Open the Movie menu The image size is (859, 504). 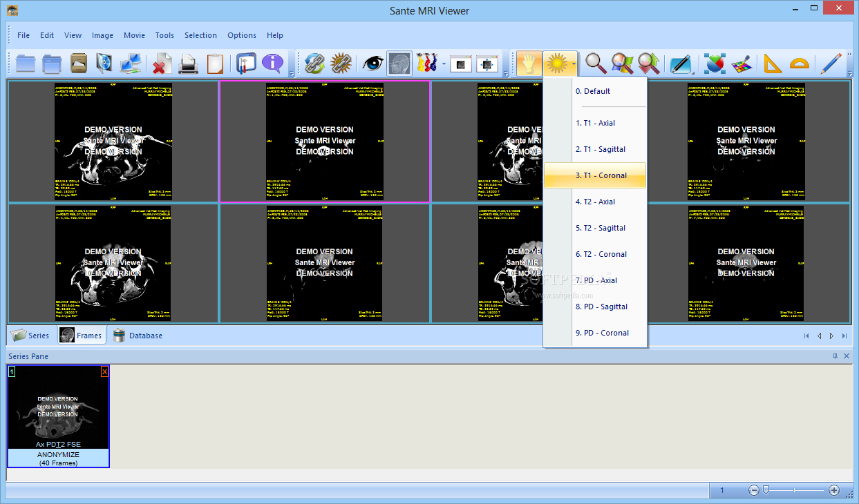(135, 35)
